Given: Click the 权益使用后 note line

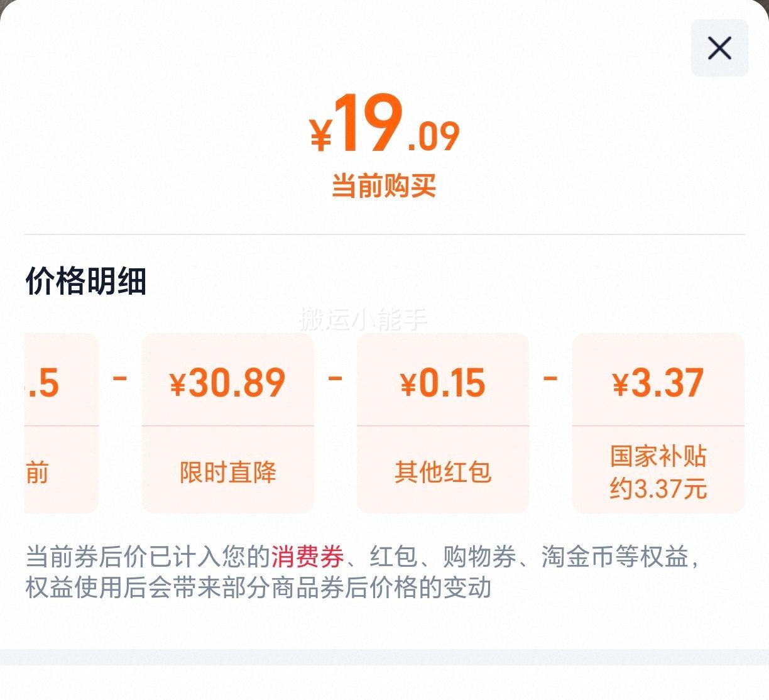Looking at the screenshot, I should (258, 588).
